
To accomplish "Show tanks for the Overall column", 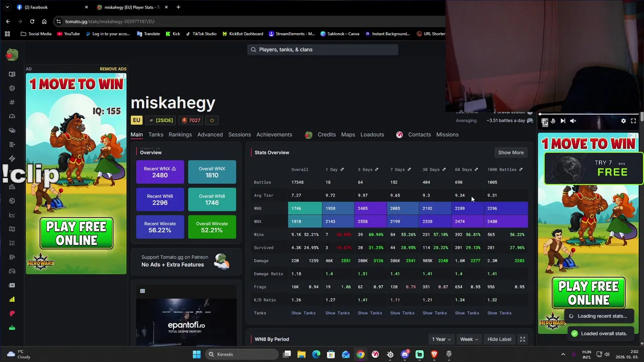I will click(x=303, y=313).
